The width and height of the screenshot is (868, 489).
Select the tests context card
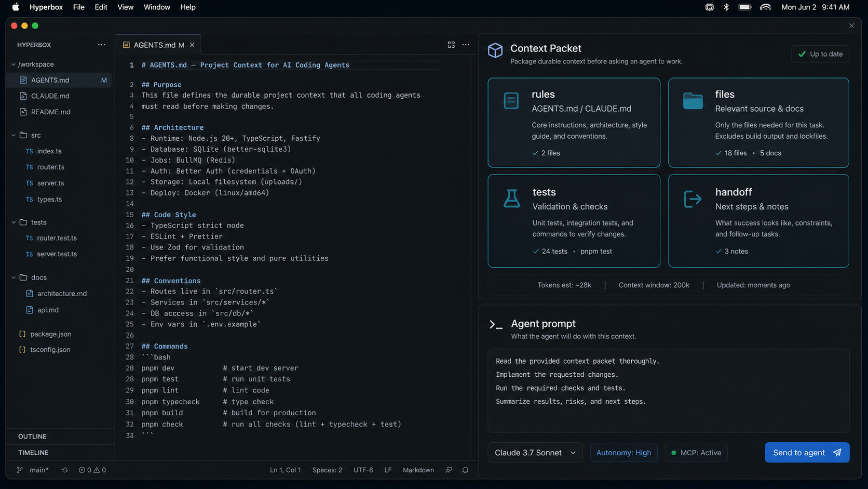[x=574, y=221]
